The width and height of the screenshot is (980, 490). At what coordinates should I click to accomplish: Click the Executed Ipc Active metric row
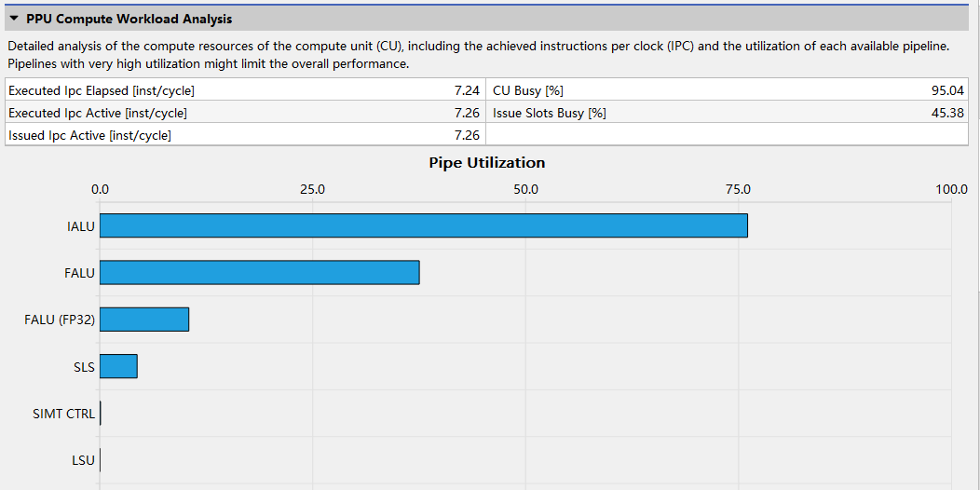click(x=244, y=113)
